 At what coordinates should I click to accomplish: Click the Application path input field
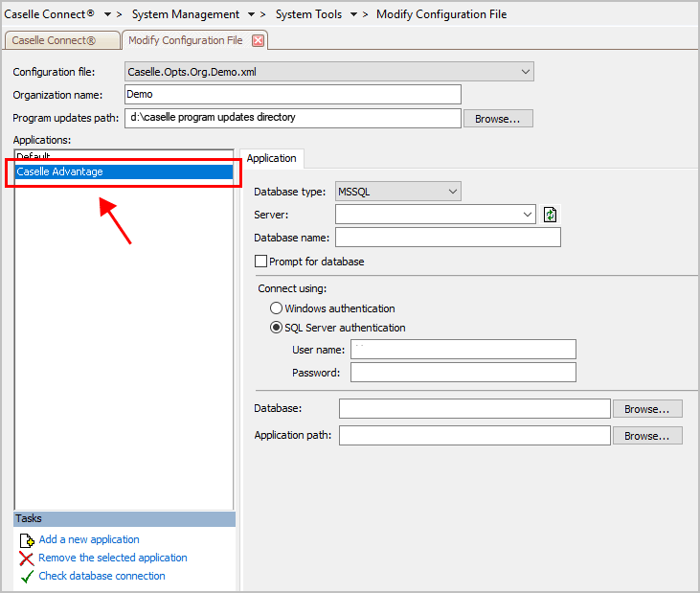[x=475, y=435]
